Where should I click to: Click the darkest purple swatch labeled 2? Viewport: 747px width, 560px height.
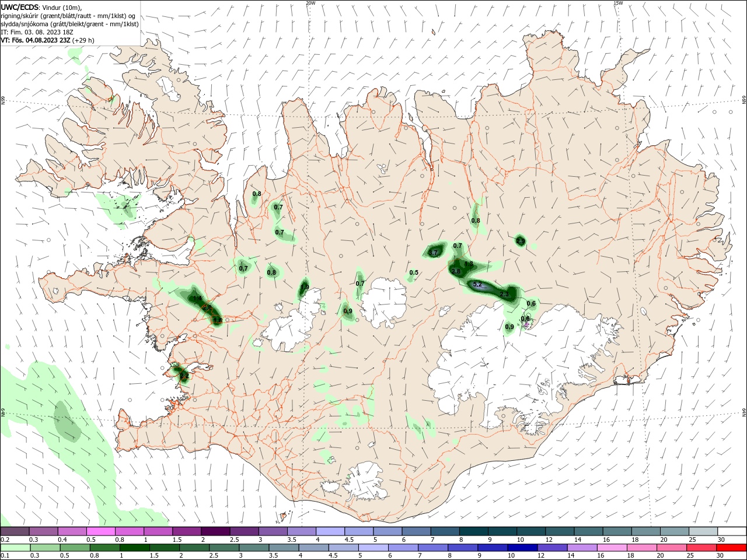215,531
